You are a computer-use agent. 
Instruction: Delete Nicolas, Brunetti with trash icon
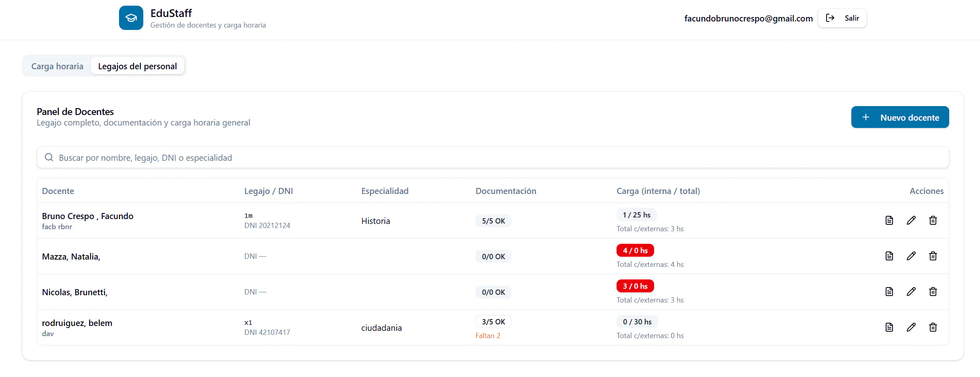coord(933,292)
